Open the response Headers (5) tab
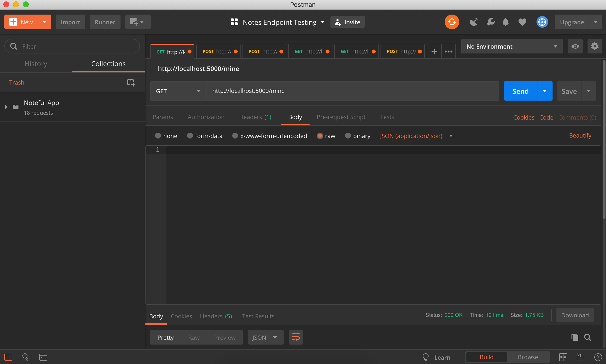Viewport: 606px width, 364px height. pos(216,316)
